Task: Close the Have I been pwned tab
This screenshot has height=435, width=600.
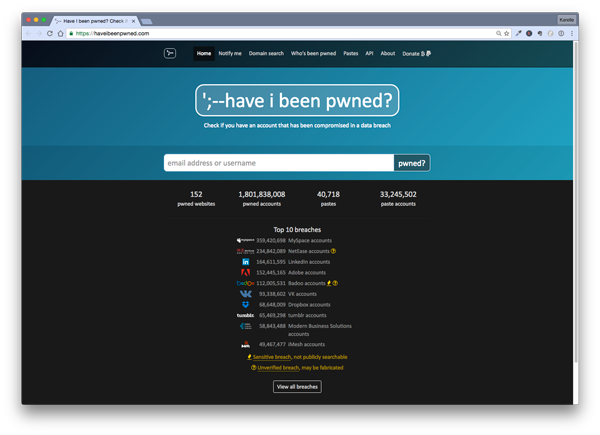Action: [133, 21]
